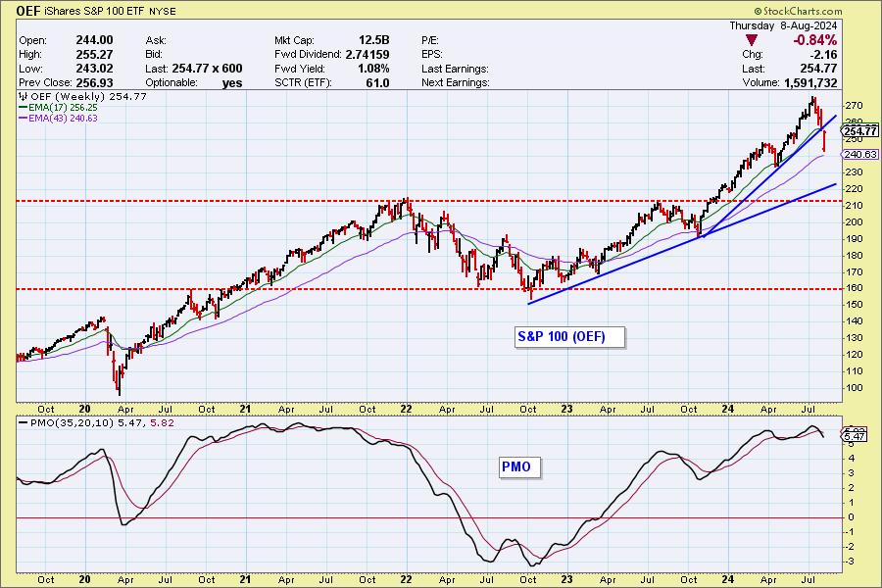This screenshot has height=588, width=882.
Task: Click the red down-triangle change indicator
Action: (x=752, y=40)
